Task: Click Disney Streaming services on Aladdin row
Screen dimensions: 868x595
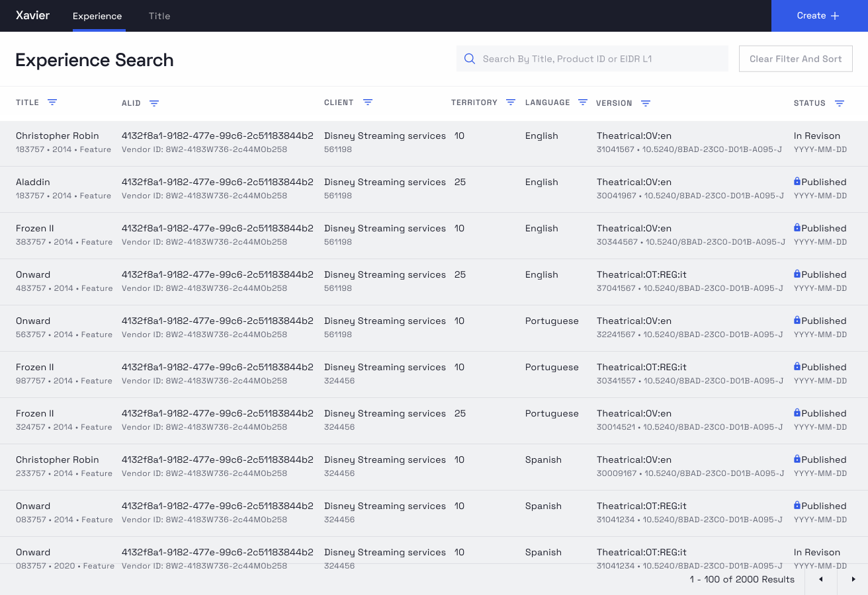Action: (385, 182)
